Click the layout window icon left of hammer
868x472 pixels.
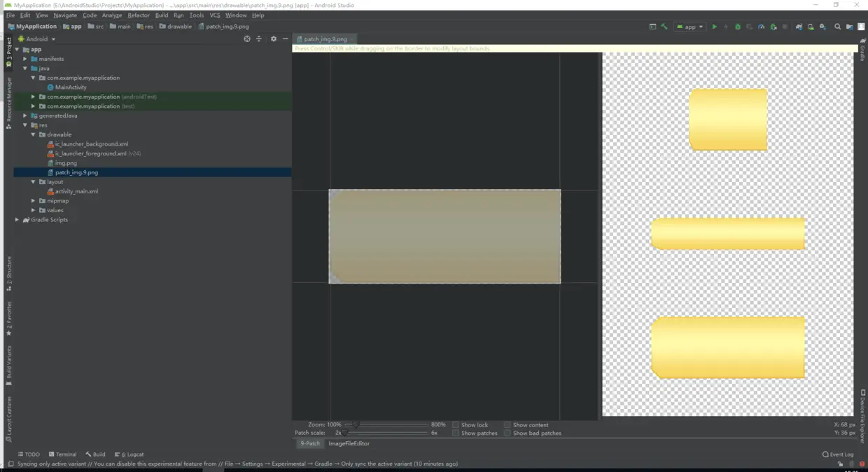pyautogui.click(x=652, y=27)
